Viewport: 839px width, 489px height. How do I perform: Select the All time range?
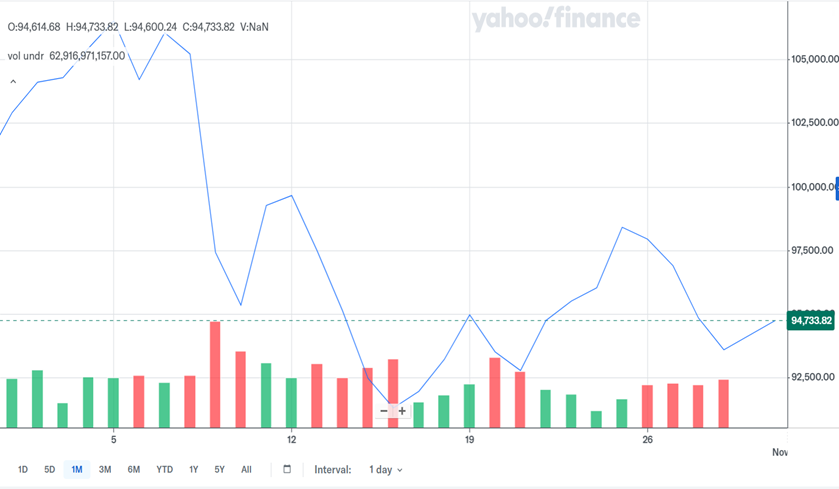click(x=246, y=469)
